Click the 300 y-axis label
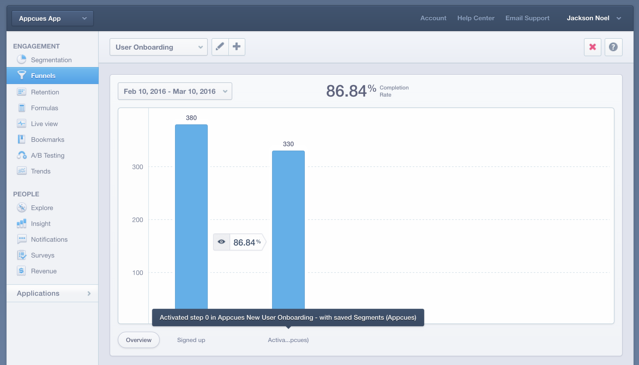 pyautogui.click(x=137, y=167)
